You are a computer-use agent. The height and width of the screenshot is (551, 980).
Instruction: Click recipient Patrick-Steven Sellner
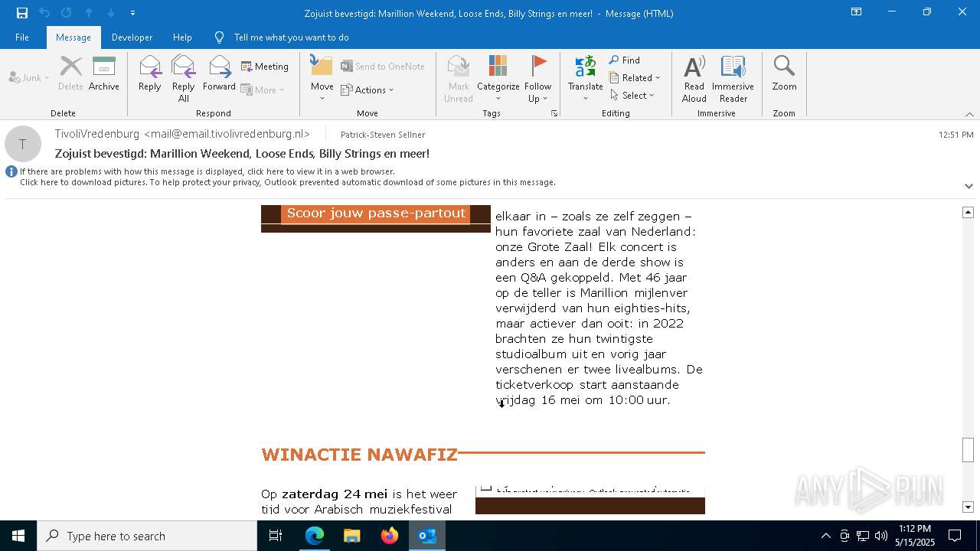click(383, 135)
